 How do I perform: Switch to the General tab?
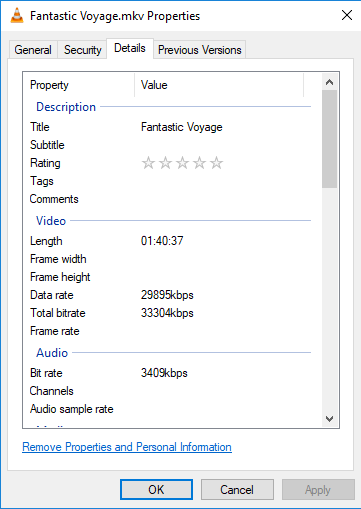(33, 50)
